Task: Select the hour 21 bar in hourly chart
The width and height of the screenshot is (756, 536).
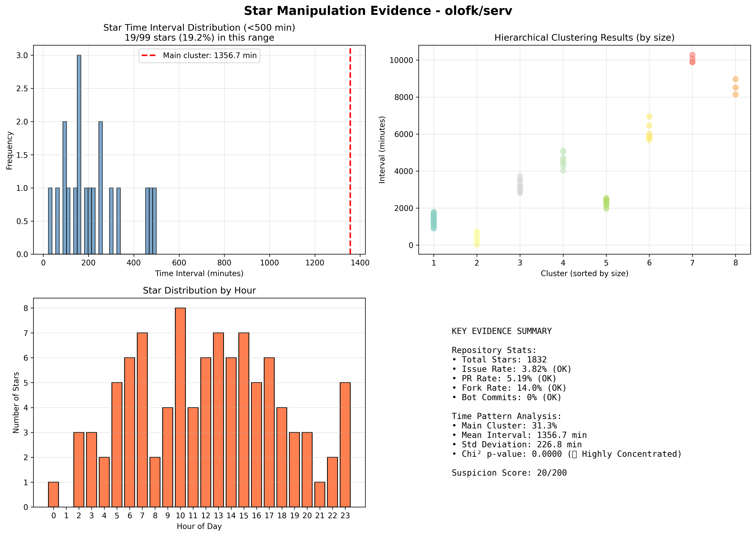Action: point(320,494)
